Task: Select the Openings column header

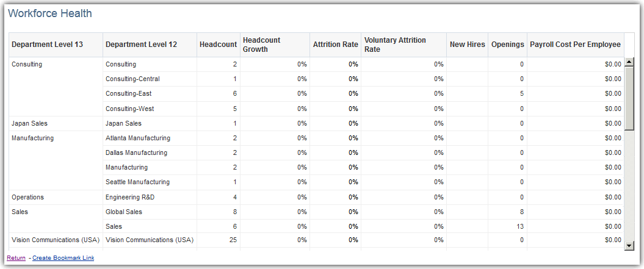Action: point(508,45)
